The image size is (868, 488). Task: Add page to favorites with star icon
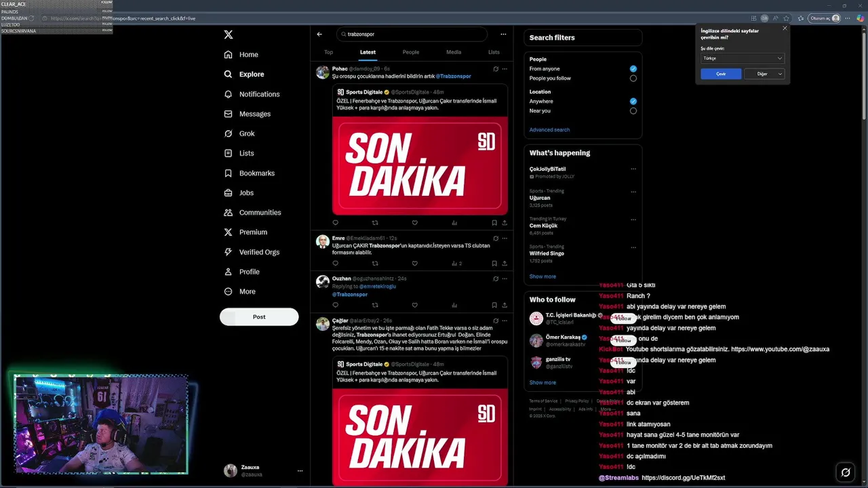point(787,18)
